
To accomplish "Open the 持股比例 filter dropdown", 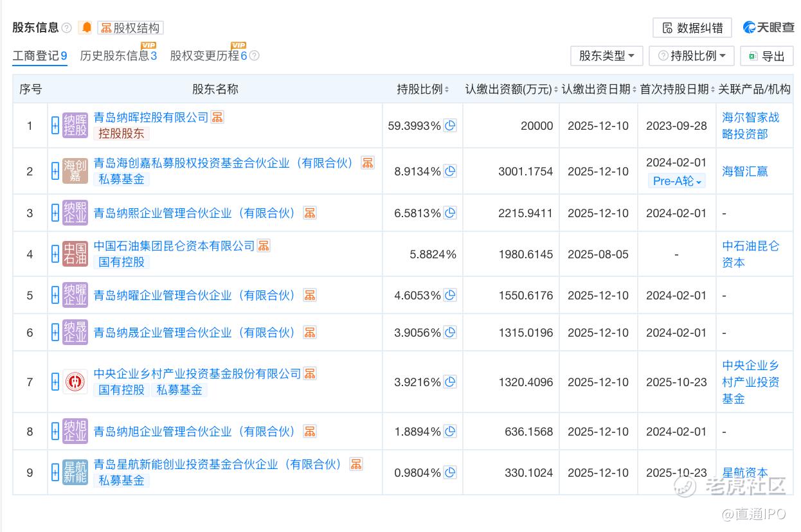I will pyautogui.click(x=691, y=56).
